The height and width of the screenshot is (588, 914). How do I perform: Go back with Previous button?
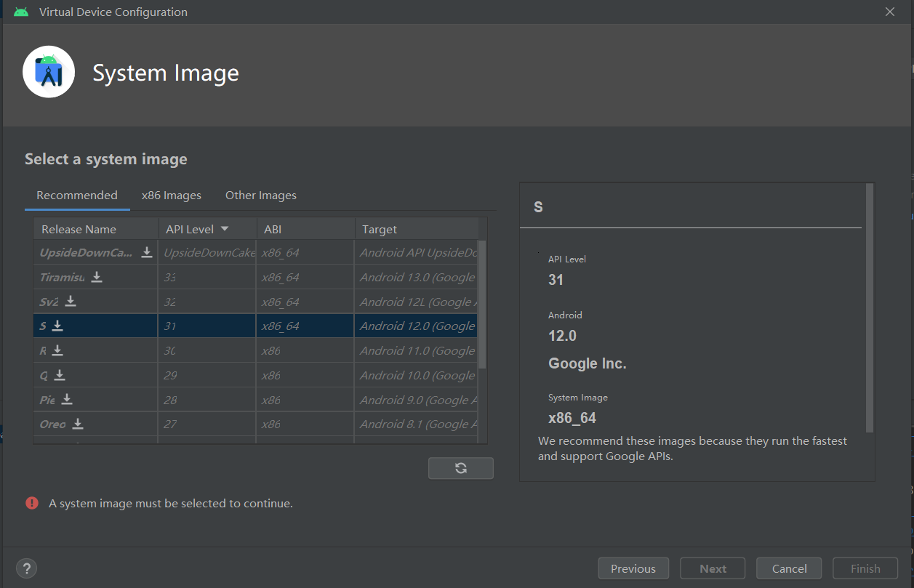[633, 568]
